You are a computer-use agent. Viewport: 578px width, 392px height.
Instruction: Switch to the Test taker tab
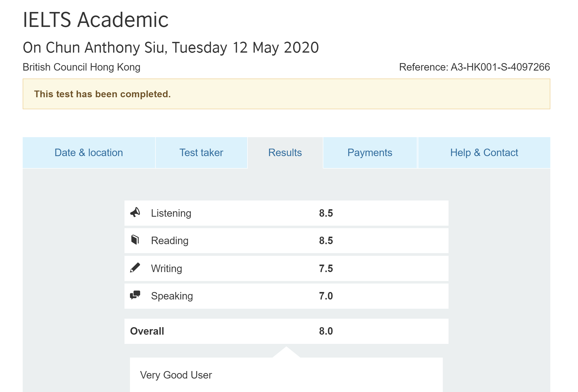201,153
